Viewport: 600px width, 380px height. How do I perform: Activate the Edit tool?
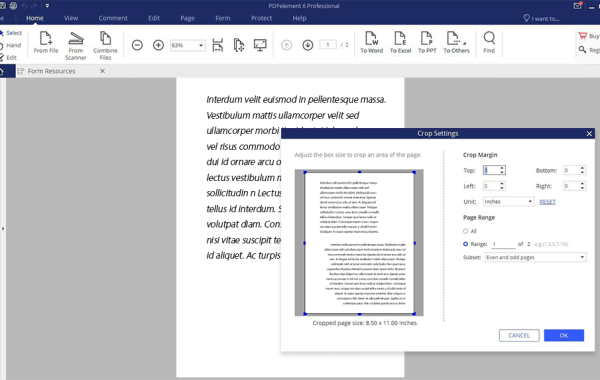point(9,57)
